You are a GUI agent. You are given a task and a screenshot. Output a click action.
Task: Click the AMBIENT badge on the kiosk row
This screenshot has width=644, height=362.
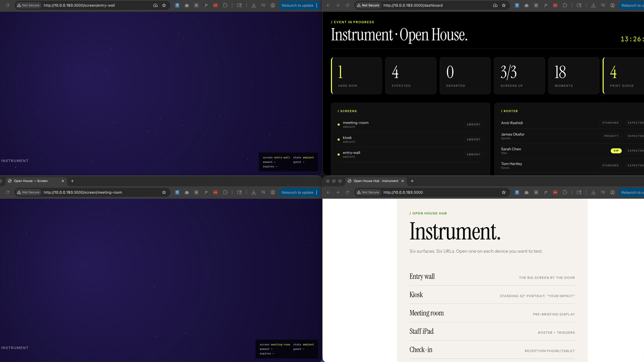473,139
